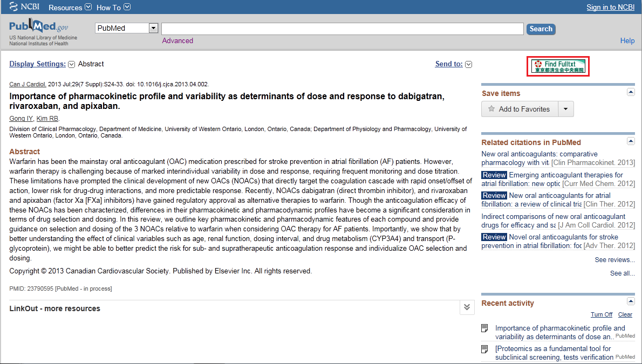Click the article title heading text

point(227,101)
